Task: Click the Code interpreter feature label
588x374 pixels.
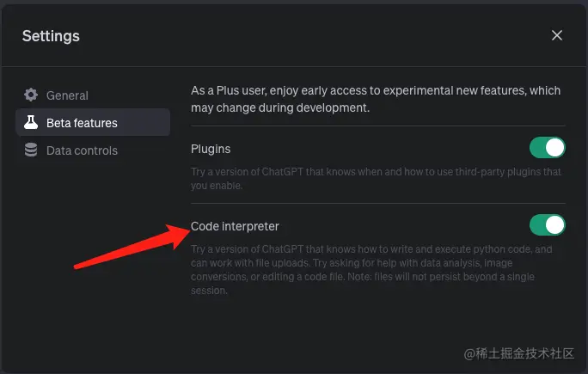Action: click(x=235, y=226)
